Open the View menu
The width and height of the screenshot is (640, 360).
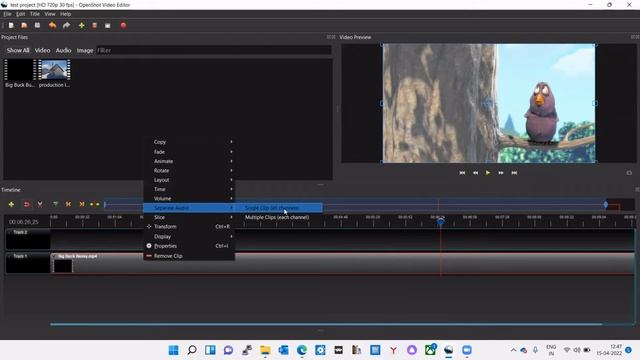(50, 14)
